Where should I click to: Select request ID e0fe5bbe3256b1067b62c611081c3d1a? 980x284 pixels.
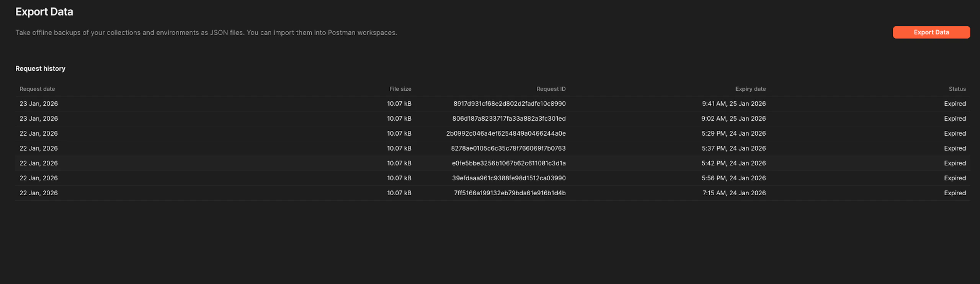(x=508, y=163)
